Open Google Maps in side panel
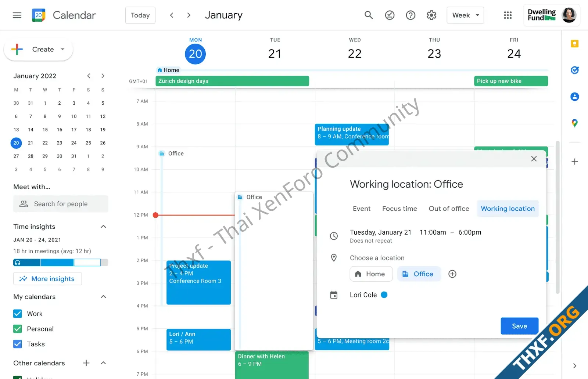 (x=575, y=123)
